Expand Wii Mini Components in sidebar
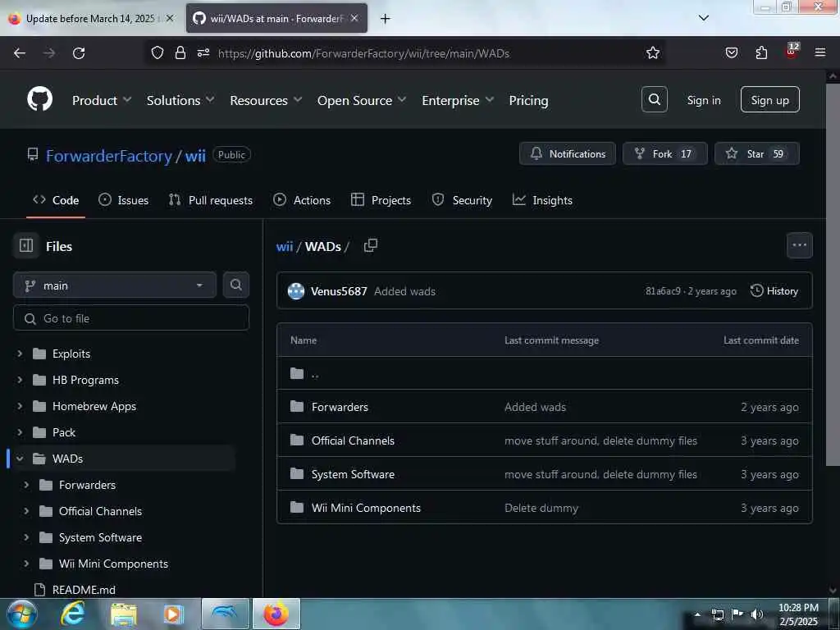 click(26, 564)
